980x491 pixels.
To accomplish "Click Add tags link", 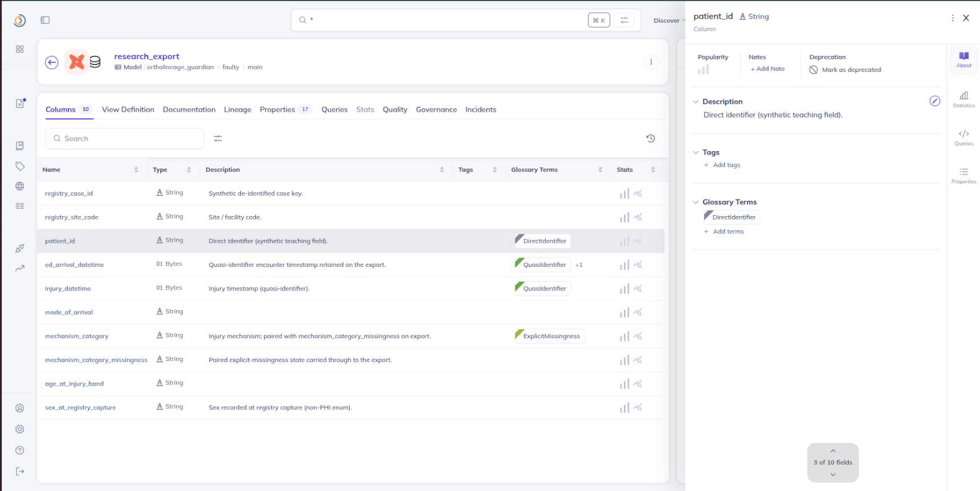I will (722, 165).
